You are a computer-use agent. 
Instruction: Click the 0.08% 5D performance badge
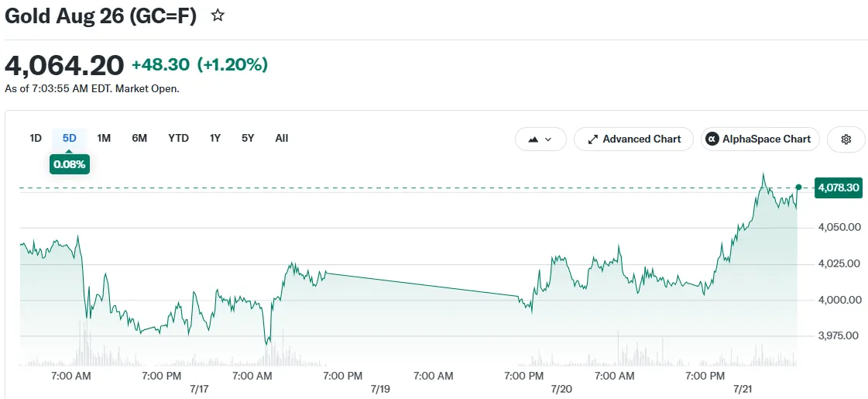70,164
